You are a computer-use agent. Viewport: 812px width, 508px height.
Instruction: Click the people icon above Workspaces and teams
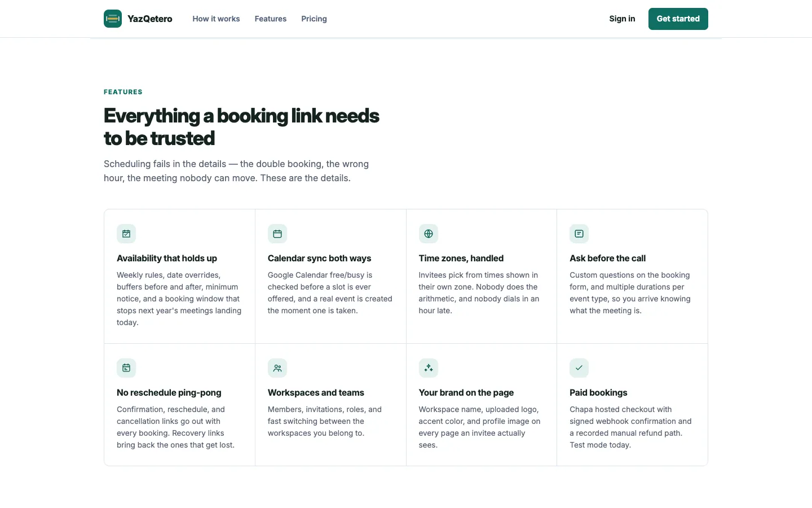[277, 368]
